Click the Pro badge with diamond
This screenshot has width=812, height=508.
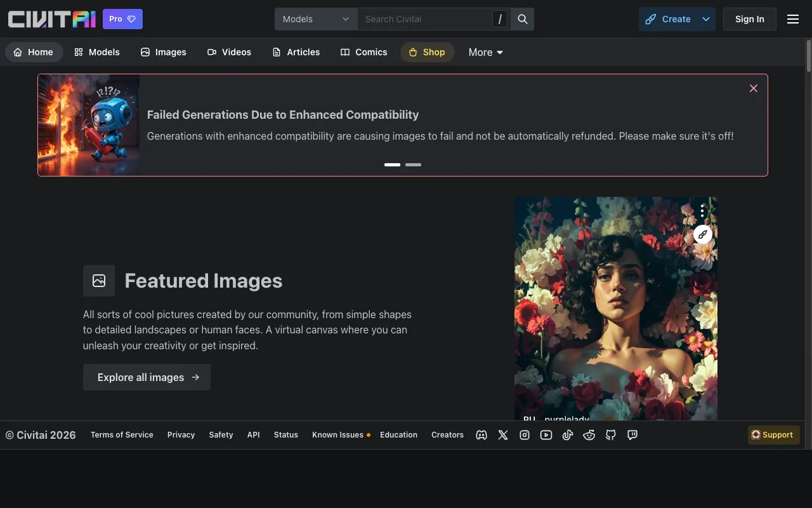[x=122, y=19]
